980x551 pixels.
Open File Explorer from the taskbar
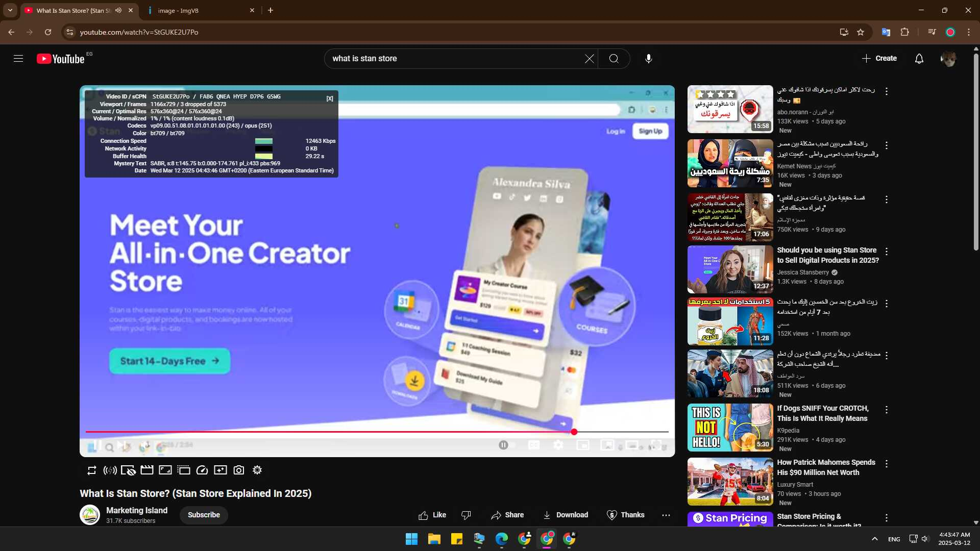coord(434,539)
